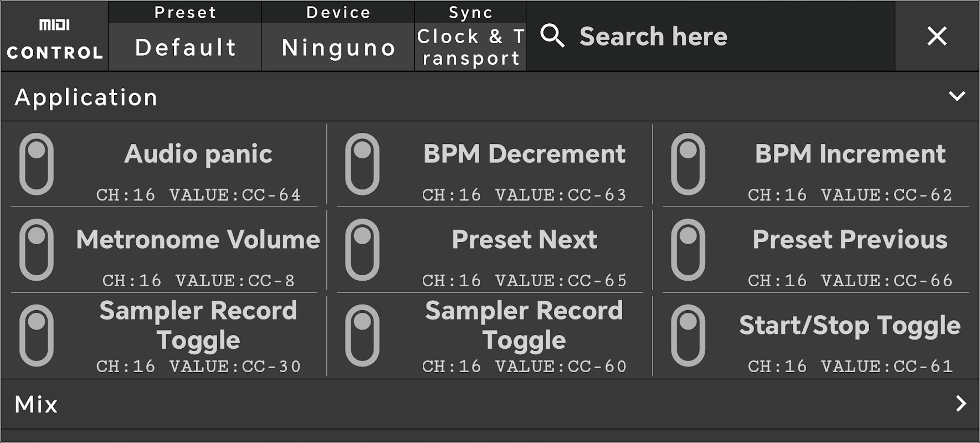
Task: Click the Metronome Volume control icon
Action: coord(37,250)
